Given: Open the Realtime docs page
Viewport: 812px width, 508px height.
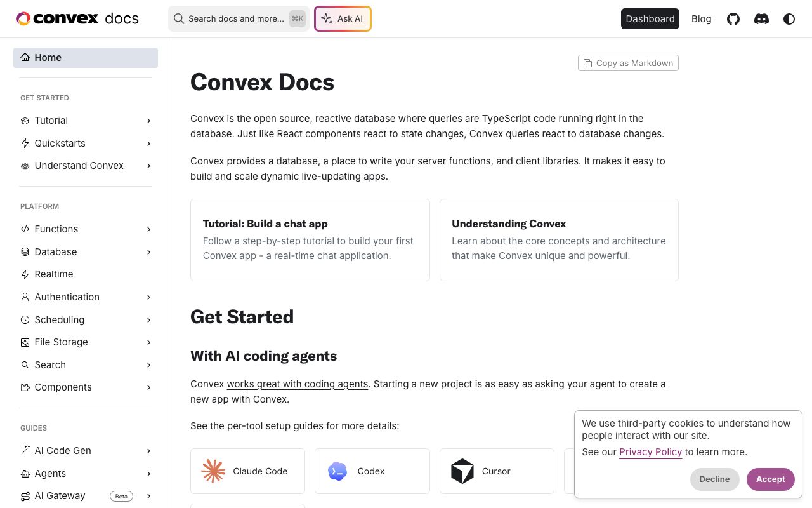Looking at the screenshot, I should click(x=86, y=274).
